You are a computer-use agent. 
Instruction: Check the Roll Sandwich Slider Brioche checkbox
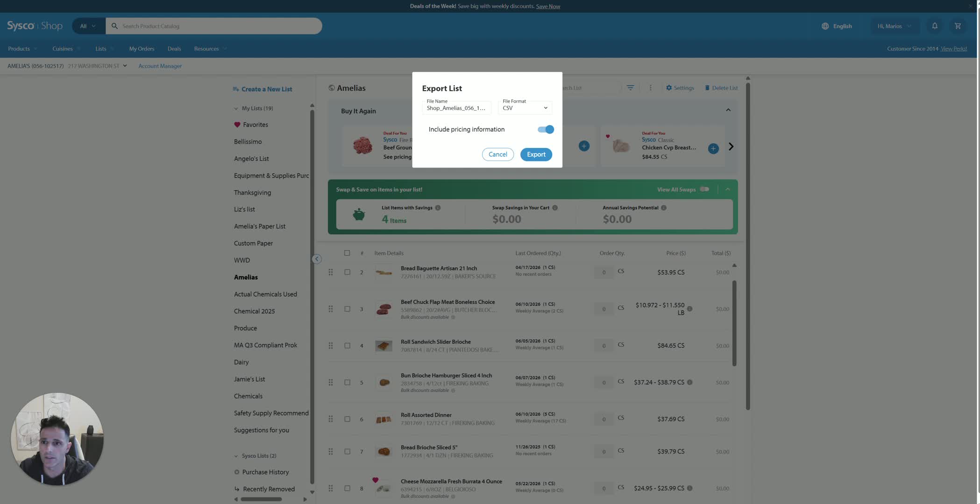coord(347,346)
